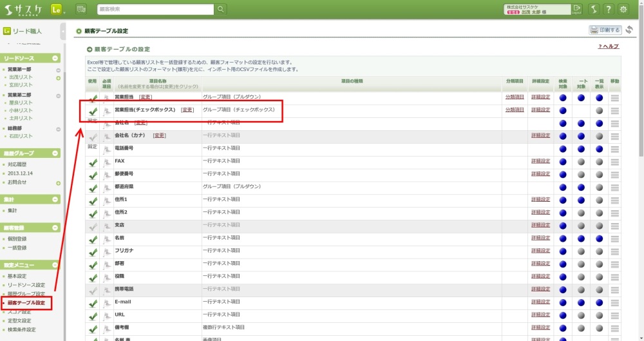
Task: Click the refresh arrows icon beside print button
Action: pos(629,30)
